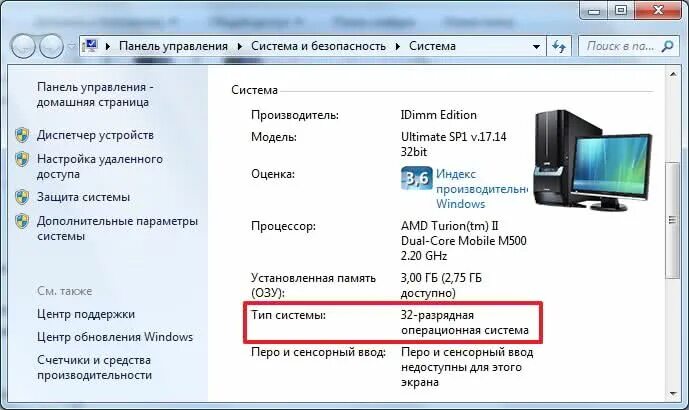
Task: Click Перо и сенсорный ввод недоступны value
Action: 467,367
